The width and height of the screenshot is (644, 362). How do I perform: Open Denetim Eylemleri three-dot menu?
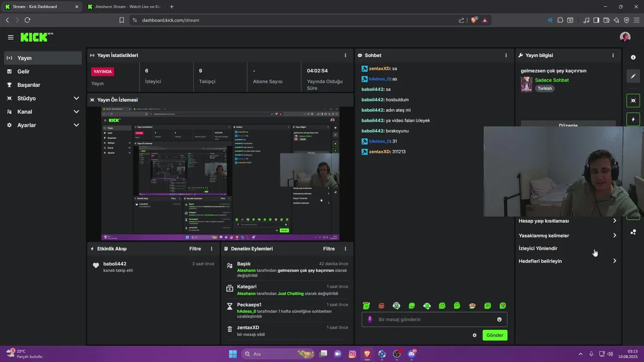345,249
